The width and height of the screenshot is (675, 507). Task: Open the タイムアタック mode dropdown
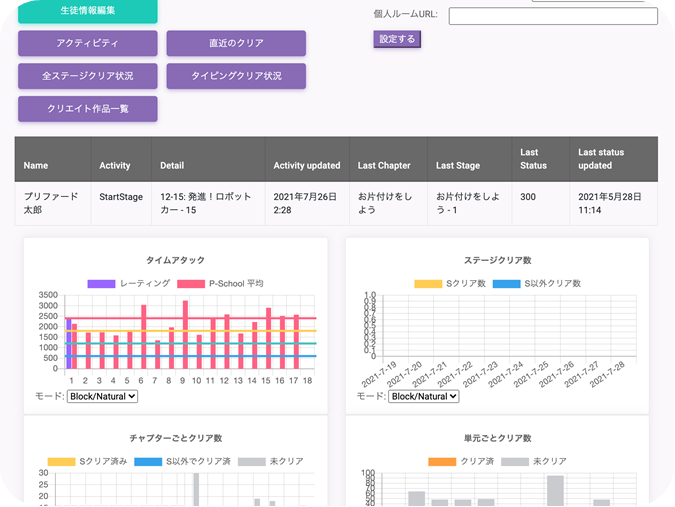tap(102, 396)
